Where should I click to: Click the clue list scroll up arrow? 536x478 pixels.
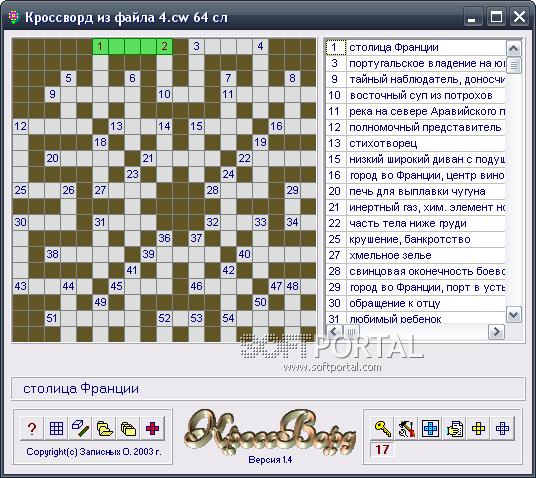click(x=514, y=49)
